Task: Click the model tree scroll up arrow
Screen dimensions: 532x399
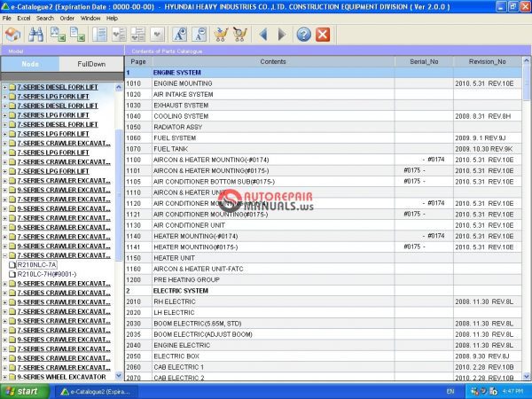Action: tap(119, 87)
